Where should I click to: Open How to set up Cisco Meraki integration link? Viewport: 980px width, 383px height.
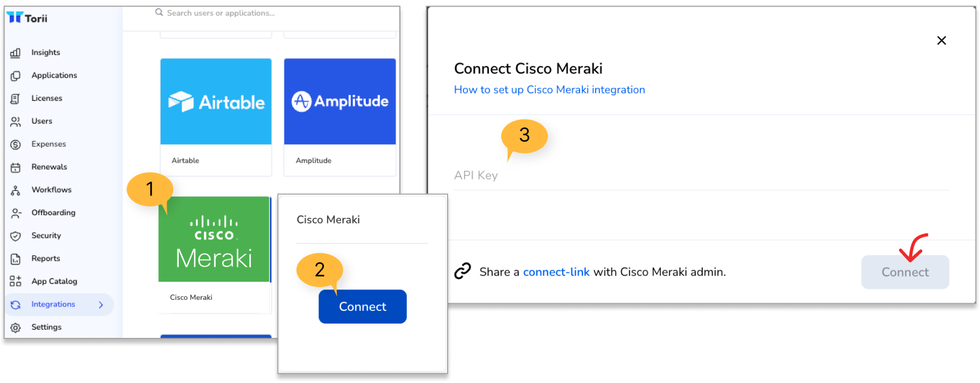pos(549,90)
